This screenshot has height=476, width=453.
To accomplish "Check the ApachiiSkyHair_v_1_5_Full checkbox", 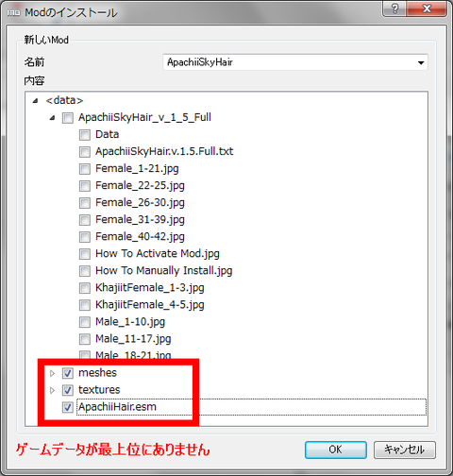I will coord(68,118).
